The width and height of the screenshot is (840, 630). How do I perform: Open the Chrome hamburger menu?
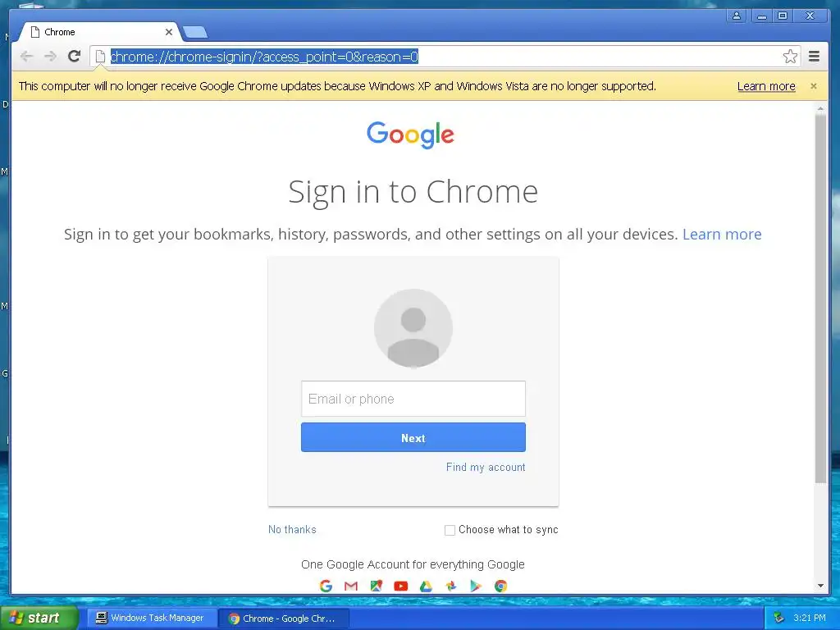(x=814, y=56)
